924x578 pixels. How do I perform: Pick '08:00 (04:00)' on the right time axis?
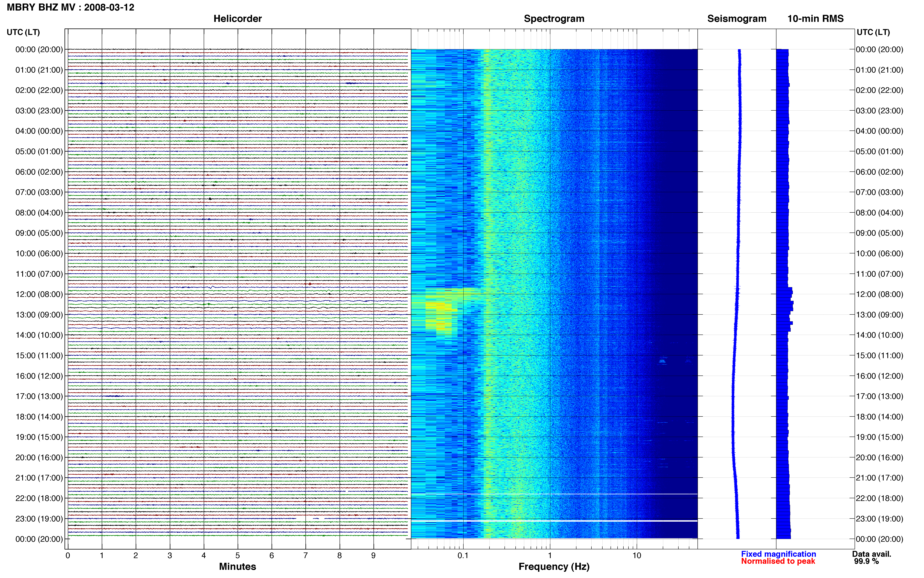879,213
